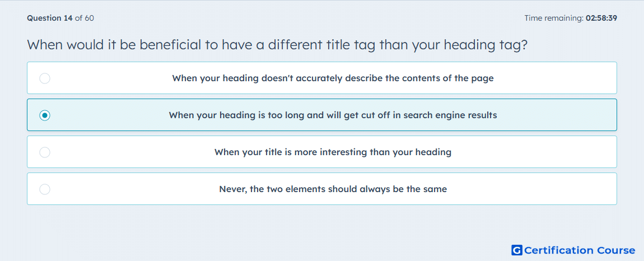Image resolution: width=644 pixels, height=261 pixels.
Task: Choose answer text "Never, the two elements should always"
Action: [x=333, y=189]
